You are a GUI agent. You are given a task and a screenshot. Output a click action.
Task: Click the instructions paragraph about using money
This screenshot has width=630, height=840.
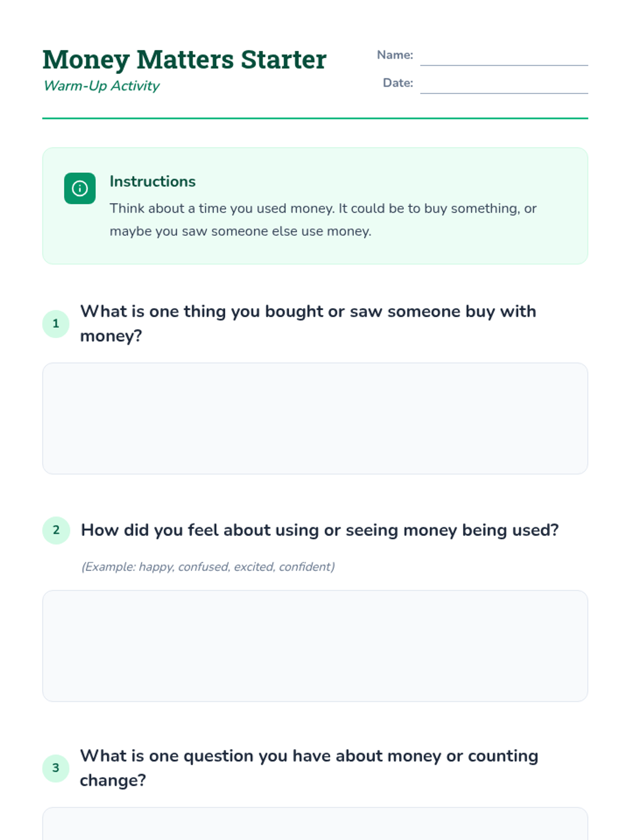(322, 220)
